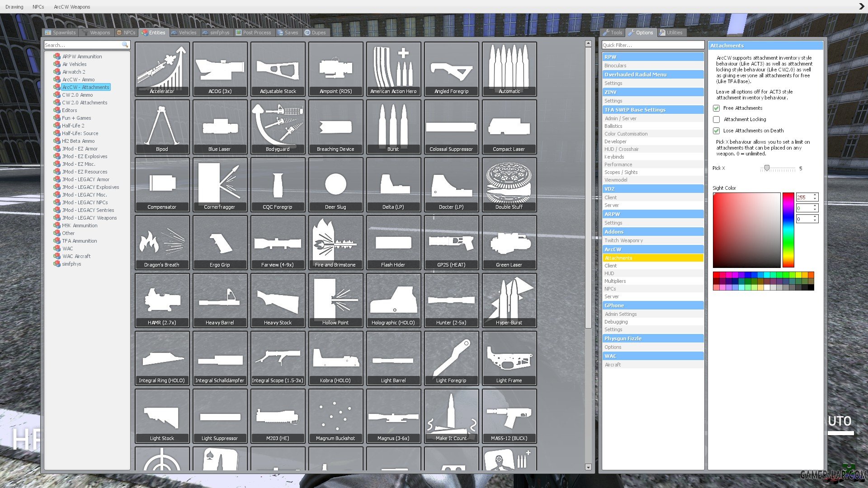The image size is (868, 488).
Task: Open the Drawing menu
Action: [14, 7]
